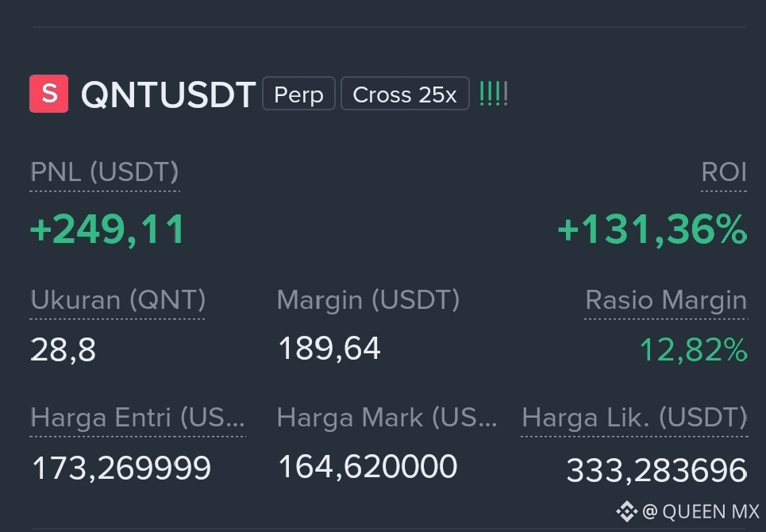Click the +249,11 PNL value

107,229
